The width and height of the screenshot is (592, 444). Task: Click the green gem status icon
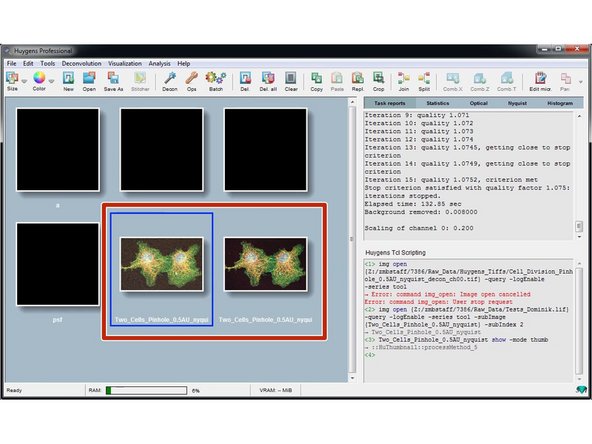[581, 390]
